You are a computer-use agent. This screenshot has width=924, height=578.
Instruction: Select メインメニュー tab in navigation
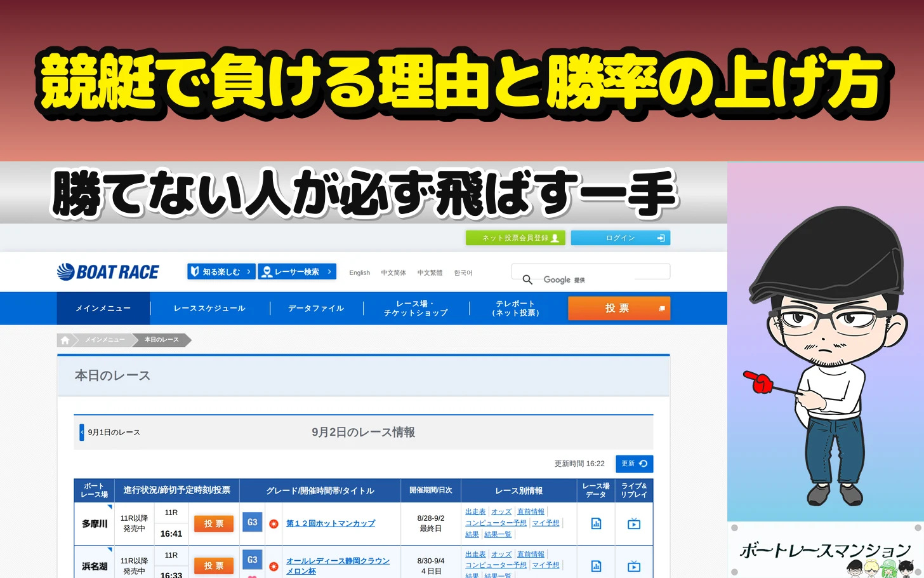pyautogui.click(x=103, y=308)
